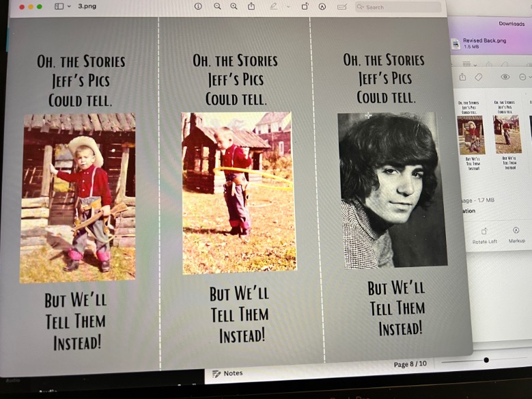Select the Highlight pen tool
The image size is (532, 399).
273,6
